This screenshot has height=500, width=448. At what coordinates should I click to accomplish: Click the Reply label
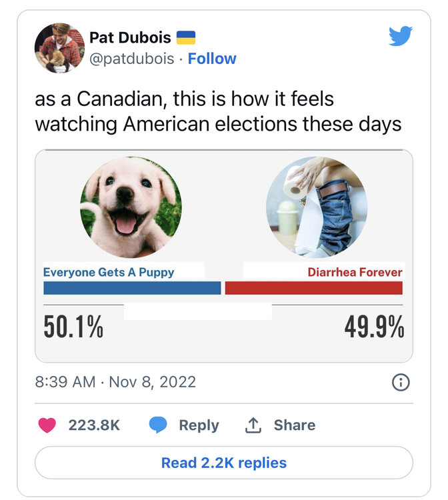199,425
